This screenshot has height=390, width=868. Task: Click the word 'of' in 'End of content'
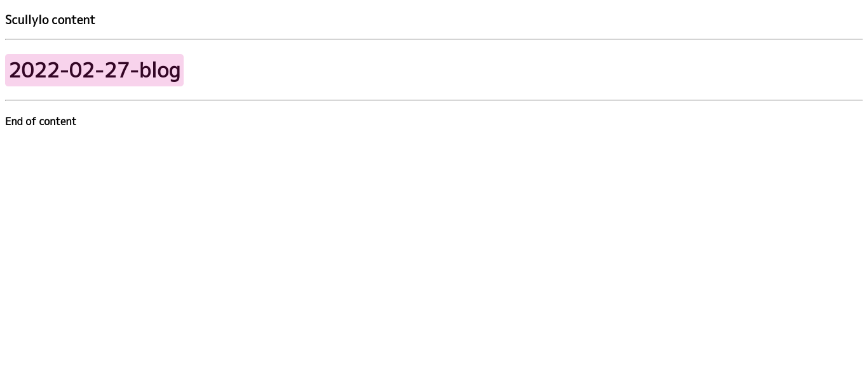point(31,121)
